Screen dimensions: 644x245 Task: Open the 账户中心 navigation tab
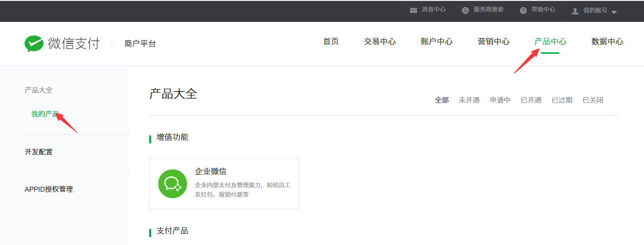(437, 42)
